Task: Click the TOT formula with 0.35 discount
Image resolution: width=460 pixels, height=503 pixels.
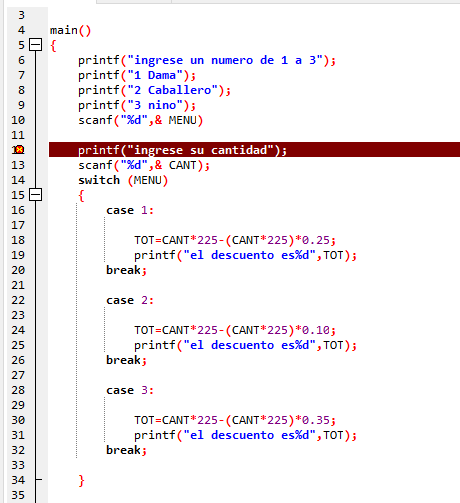Action: (235, 420)
